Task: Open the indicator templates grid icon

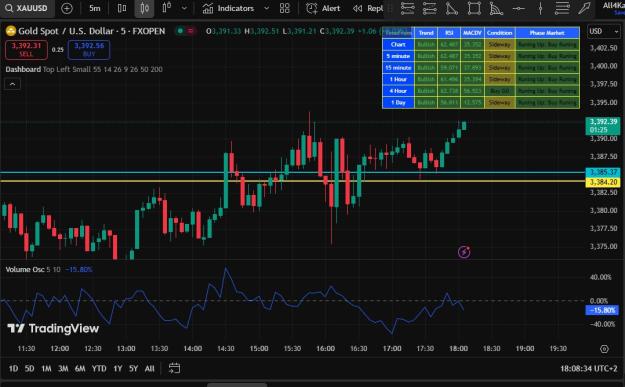Action: [x=285, y=8]
